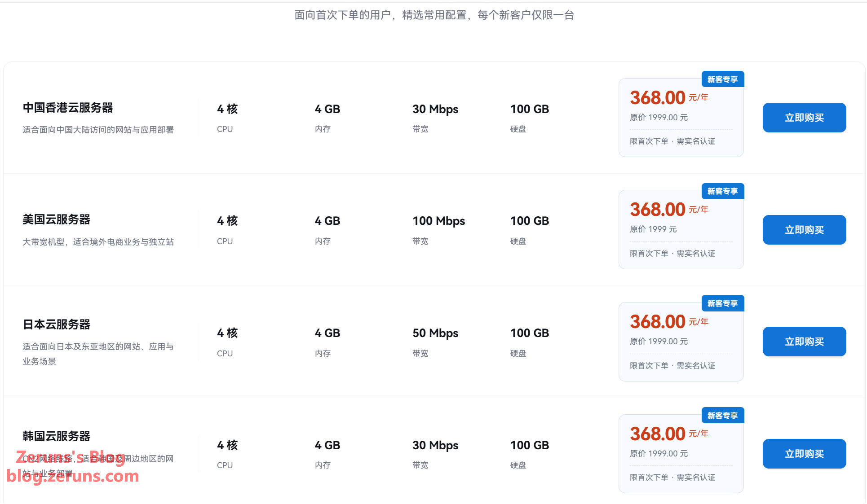Click the Korea plan 368.00 price
The image size is (867, 504).
pyautogui.click(x=658, y=434)
